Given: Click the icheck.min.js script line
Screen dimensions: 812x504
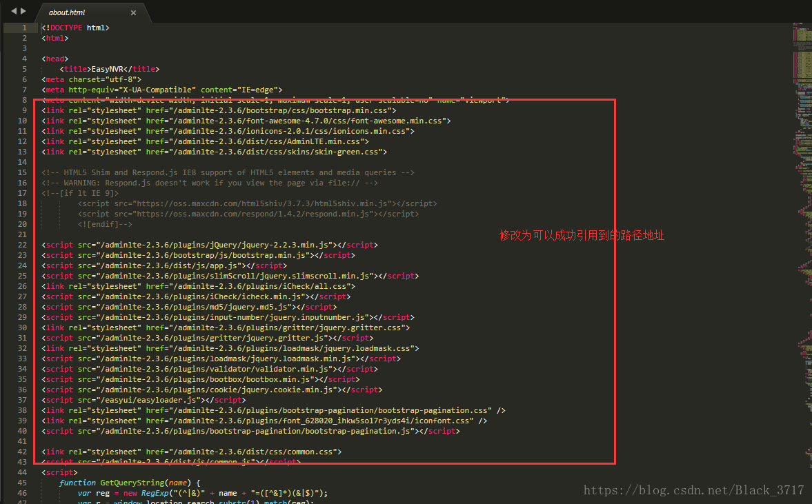Looking at the screenshot, I should click(196, 296).
